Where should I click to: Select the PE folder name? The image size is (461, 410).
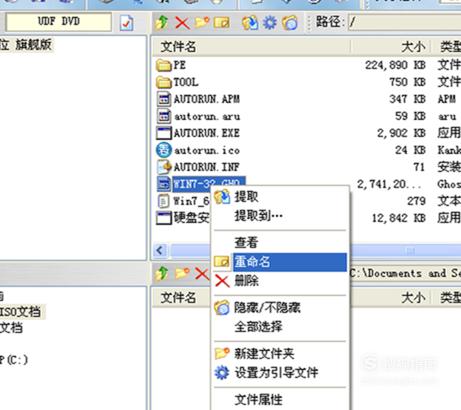[x=180, y=65]
